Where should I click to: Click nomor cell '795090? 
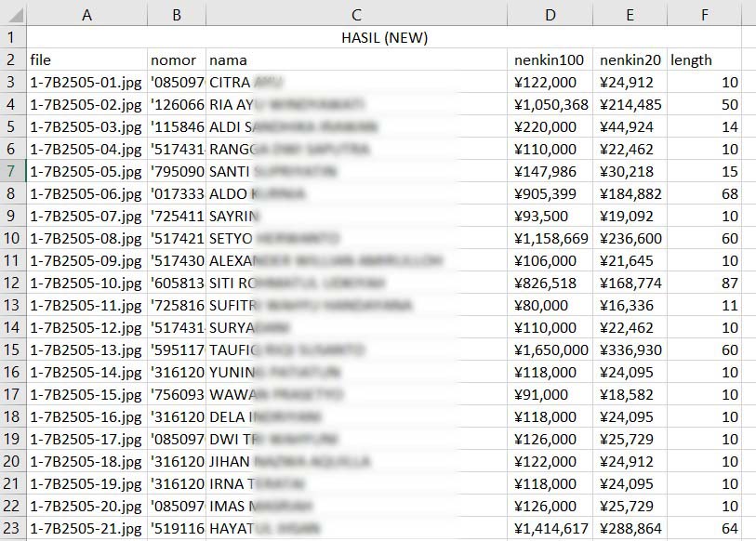click(177, 171)
